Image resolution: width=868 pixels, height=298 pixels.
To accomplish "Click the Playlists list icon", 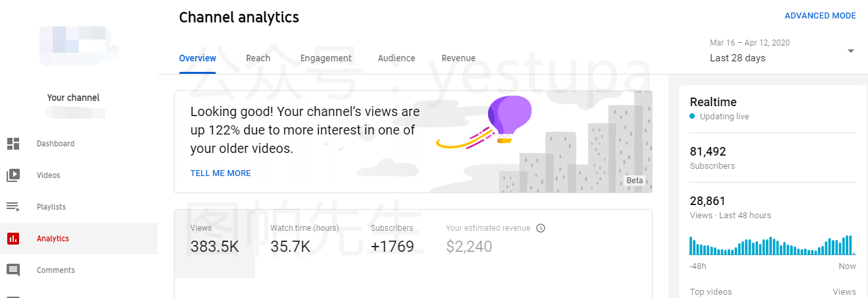I will pos(13,207).
